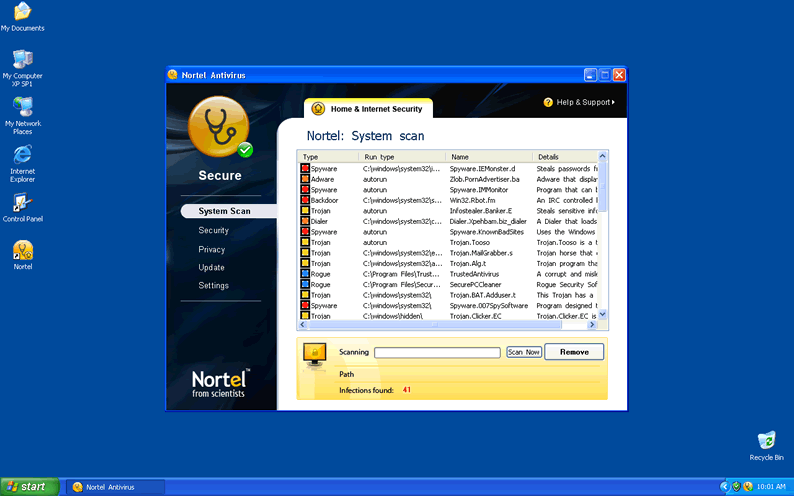Viewport: 794px width, 496px height.
Task: Open the Control Panel desktop icon
Action: click(22, 203)
